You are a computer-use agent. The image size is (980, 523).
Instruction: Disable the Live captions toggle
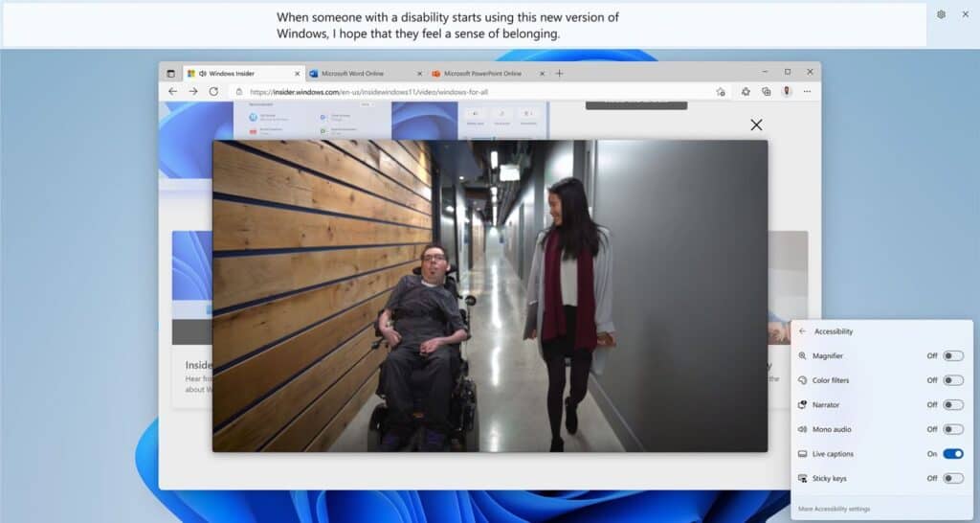pyautogui.click(x=952, y=454)
